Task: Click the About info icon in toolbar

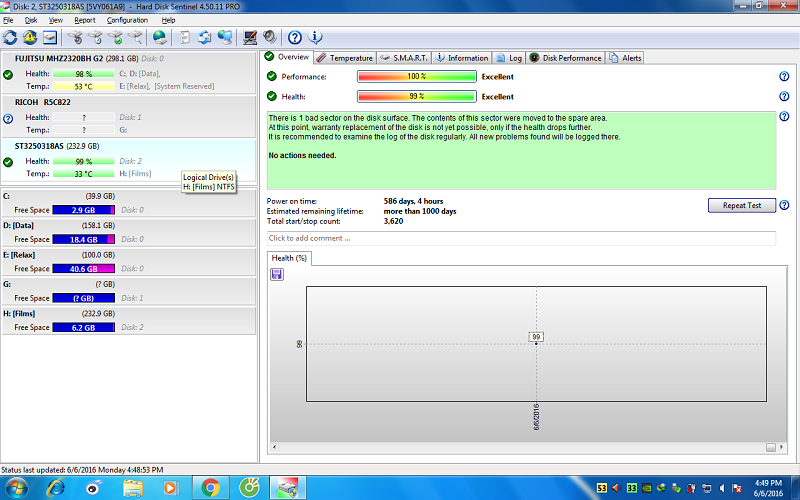Action: point(316,37)
